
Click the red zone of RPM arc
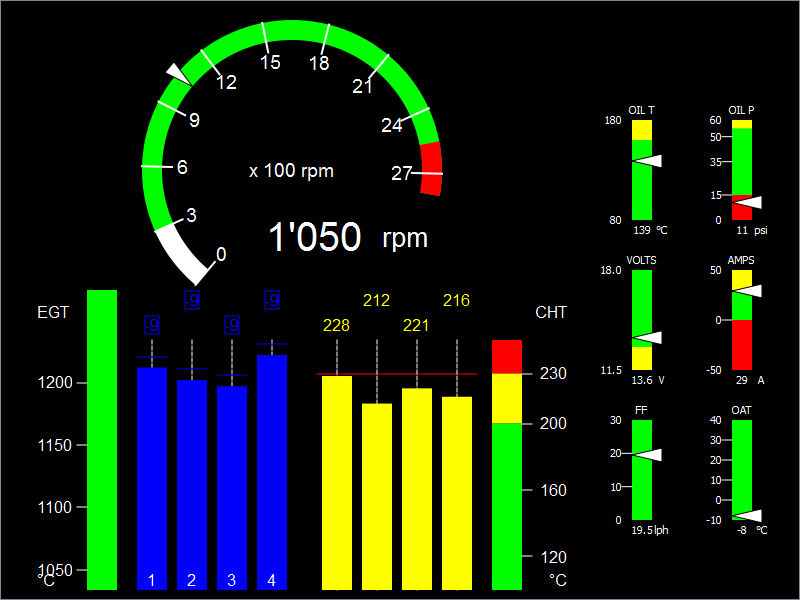pyautogui.click(x=431, y=168)
